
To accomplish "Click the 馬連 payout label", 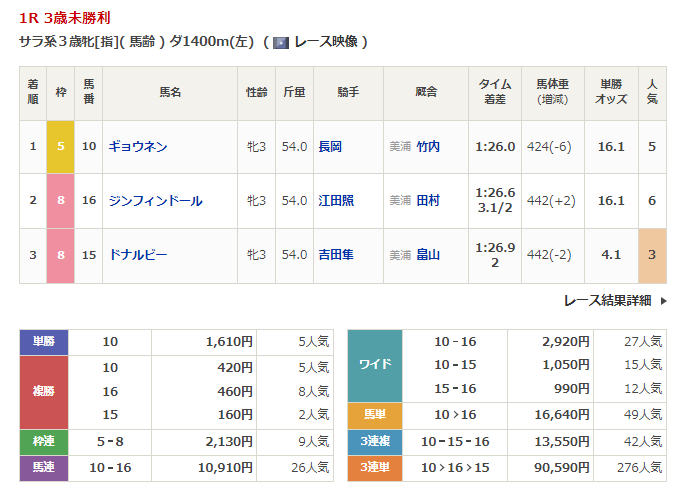I will [43, 466].
